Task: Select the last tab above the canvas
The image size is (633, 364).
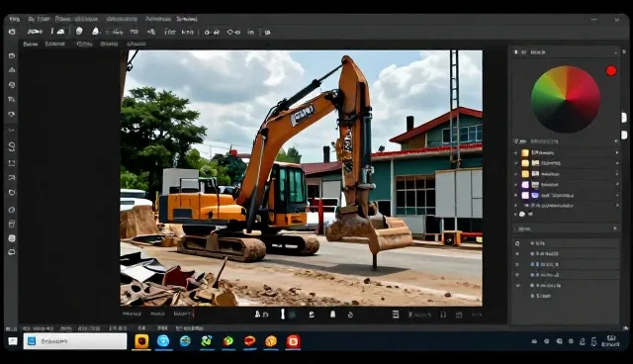Action: pos(136,44)
